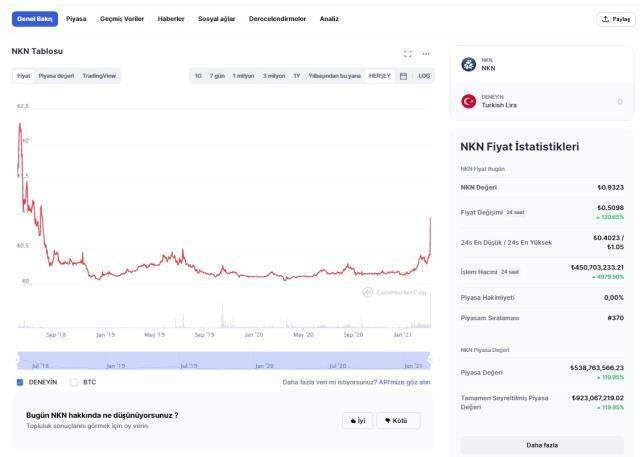Switch to the Piyasa tab
This screenshot has width=640, height=457.
click(76, 19)
